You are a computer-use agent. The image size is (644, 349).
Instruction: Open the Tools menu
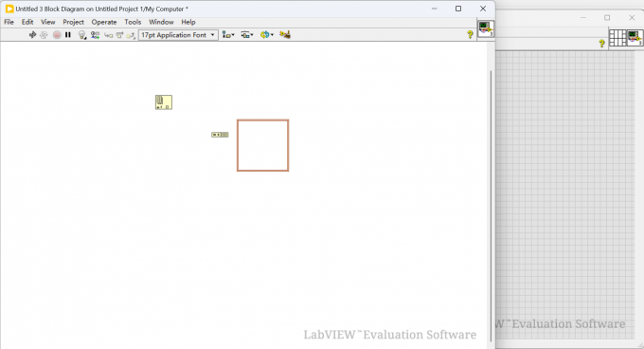point(133,22)
